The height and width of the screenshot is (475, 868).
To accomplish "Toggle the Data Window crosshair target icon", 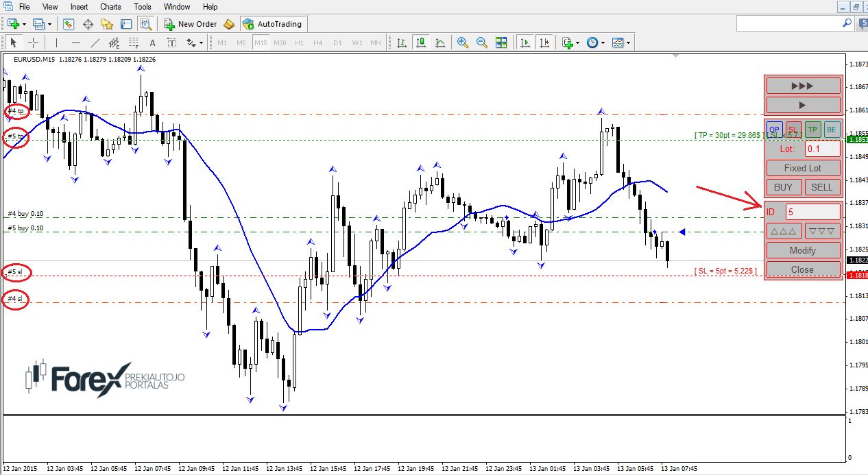I will [88, 24].
